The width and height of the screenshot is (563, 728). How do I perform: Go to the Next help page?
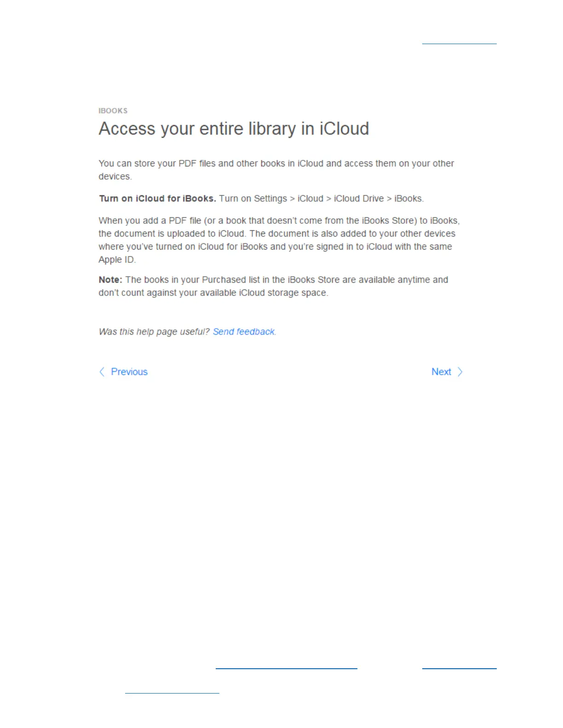click(x=441, y=372)
